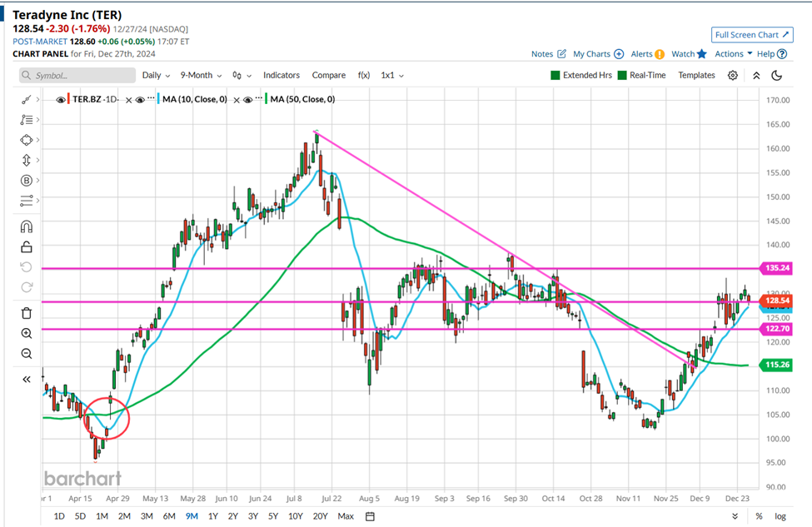Click the Full Screen Chart button

(x=751, y=35)
